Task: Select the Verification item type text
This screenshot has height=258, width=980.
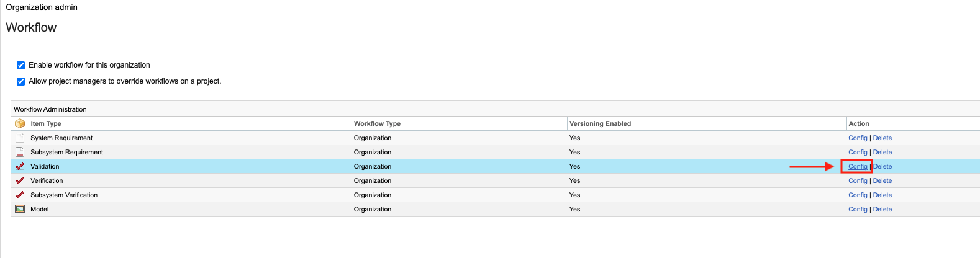Action: tap(47, 181)
